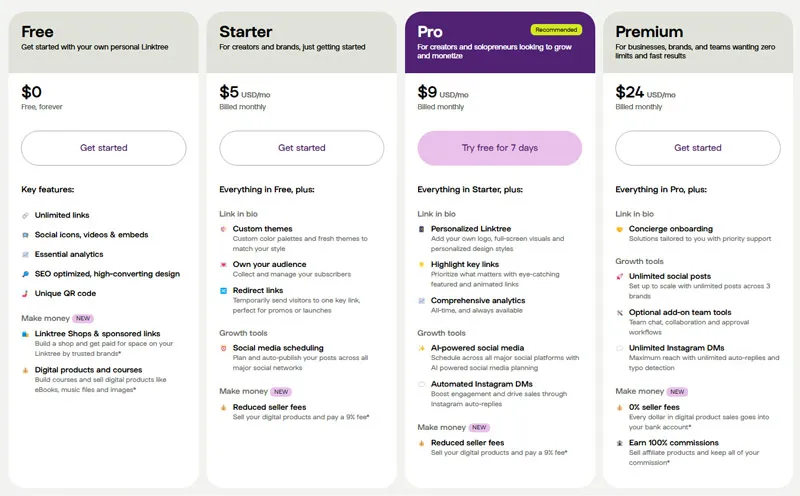Click Get started on the Starter plan
Screen dimensions: 800x496
[x=302, y=148]
